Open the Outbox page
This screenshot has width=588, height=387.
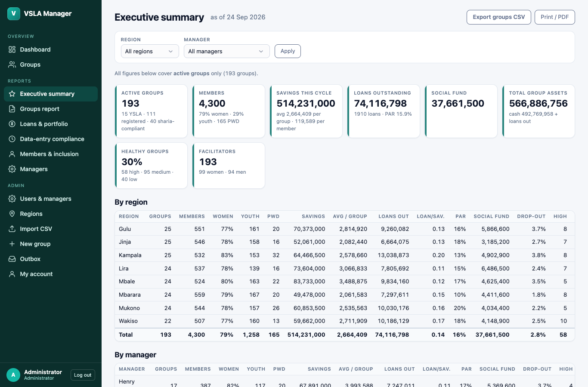[x=51, y=259]
